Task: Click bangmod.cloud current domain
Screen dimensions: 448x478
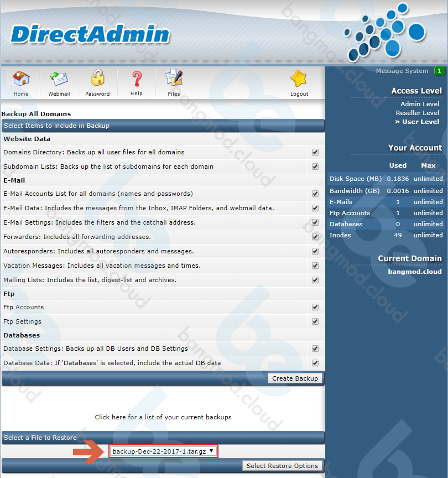Action: [x=414, y=272]
